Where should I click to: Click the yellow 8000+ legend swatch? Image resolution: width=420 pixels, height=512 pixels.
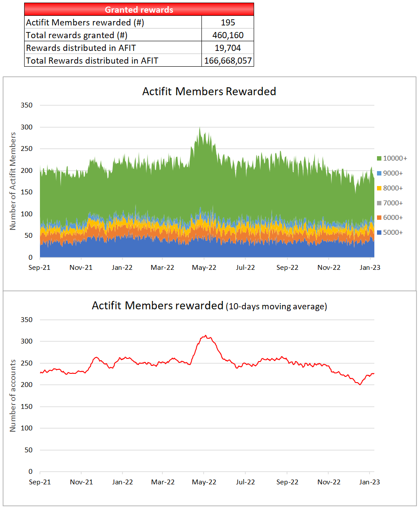(x=379, y=188)
